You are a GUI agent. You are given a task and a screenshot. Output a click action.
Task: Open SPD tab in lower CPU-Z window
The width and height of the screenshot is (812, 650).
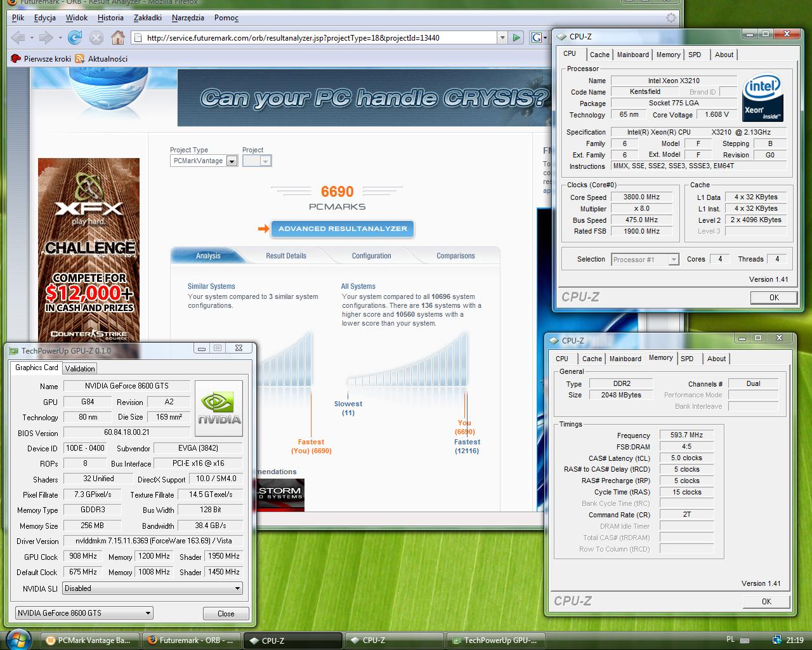[x=687, y=359]
